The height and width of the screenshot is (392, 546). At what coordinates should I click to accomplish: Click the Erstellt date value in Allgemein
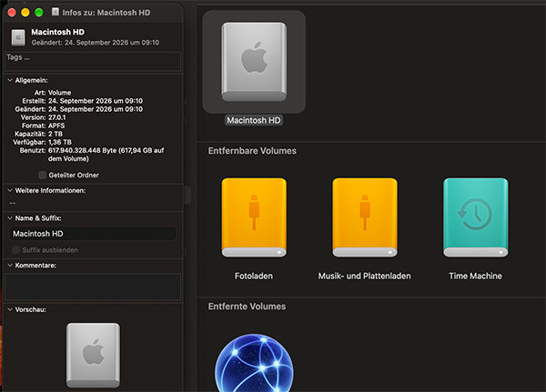point(96,101)
